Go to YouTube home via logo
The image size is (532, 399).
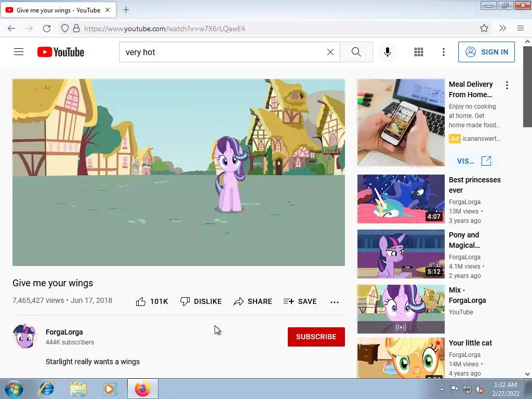click(61, 52)
